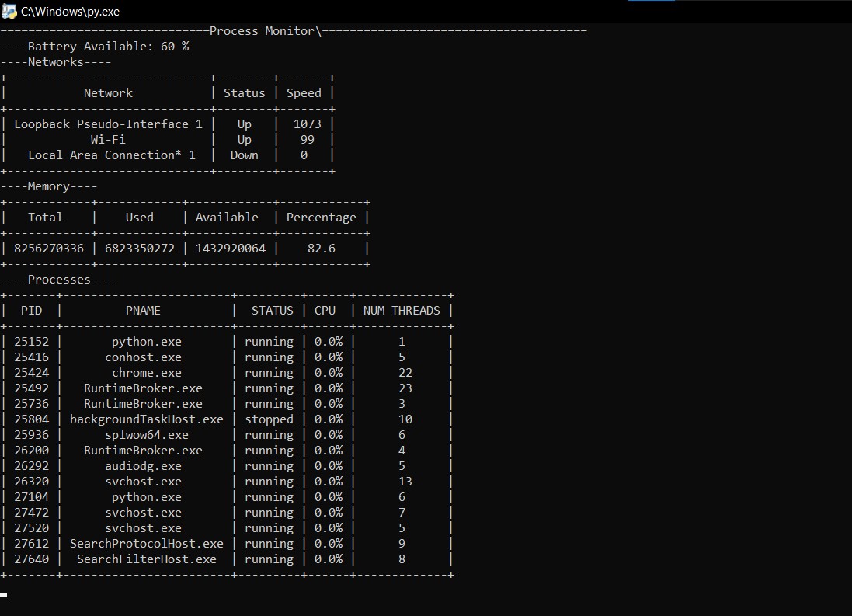Click the CPU column header

325,310
